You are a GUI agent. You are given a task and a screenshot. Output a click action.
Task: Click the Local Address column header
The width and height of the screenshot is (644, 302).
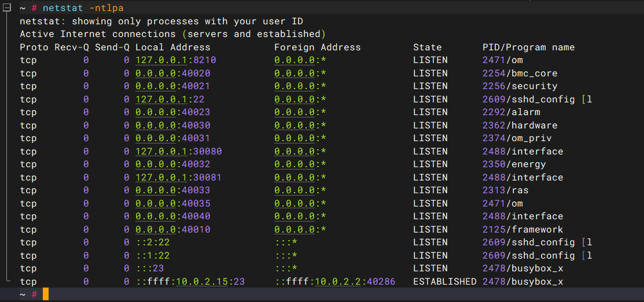tap(172, 47)
